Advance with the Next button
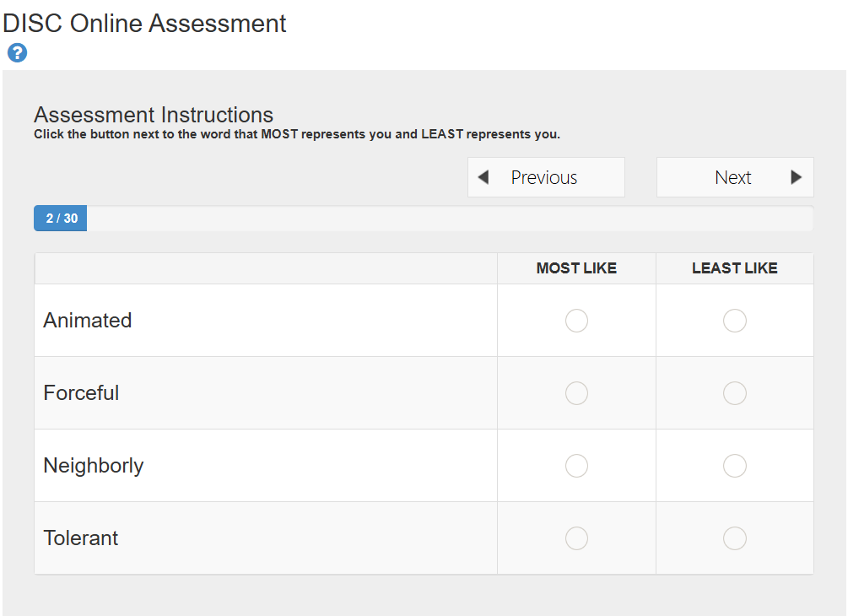Viewport: 848px width, 616px height. pyautogui.click(x=734, y=177)
